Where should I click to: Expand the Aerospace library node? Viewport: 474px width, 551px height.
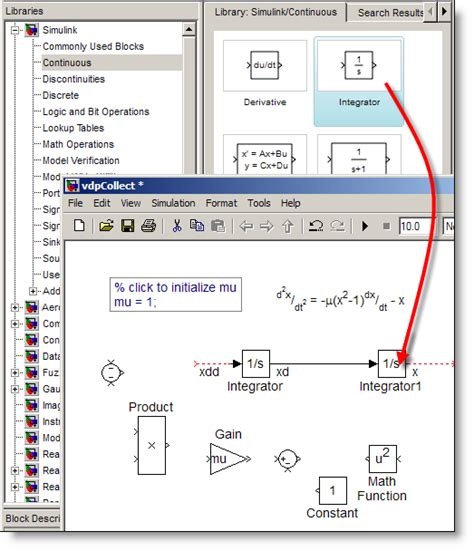coord(15,307)
